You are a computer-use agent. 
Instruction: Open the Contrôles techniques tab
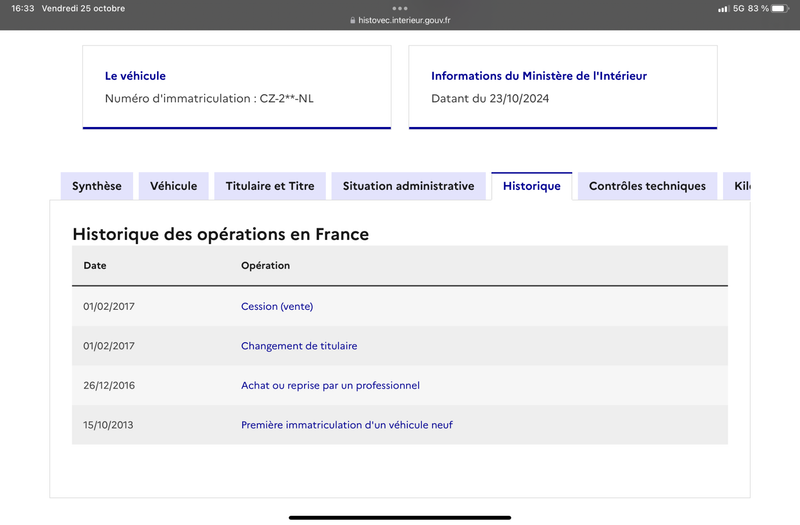647,186
